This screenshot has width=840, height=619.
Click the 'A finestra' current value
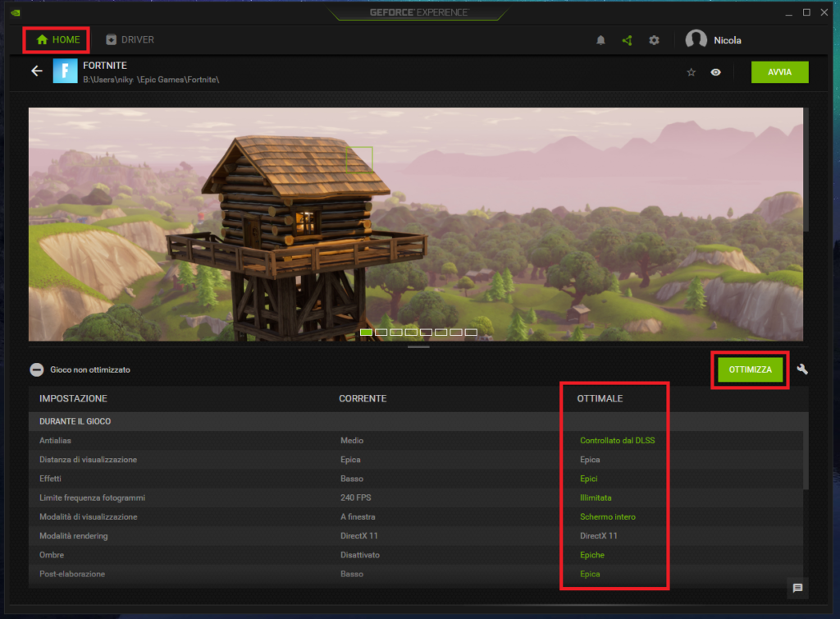pyautogui.click(x=358, y=516)
